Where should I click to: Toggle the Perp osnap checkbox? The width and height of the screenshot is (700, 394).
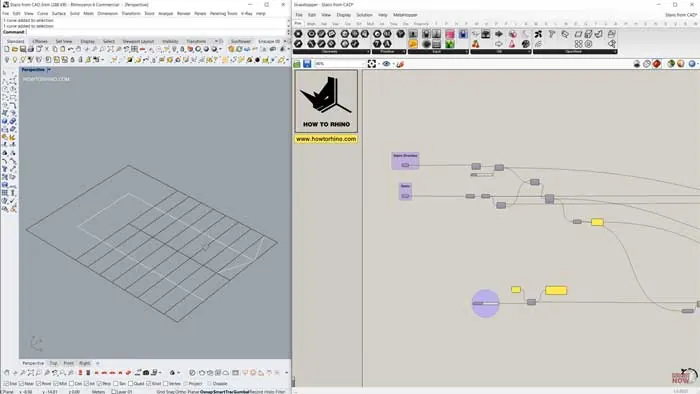pyautogui.click(x=100, y=384)
